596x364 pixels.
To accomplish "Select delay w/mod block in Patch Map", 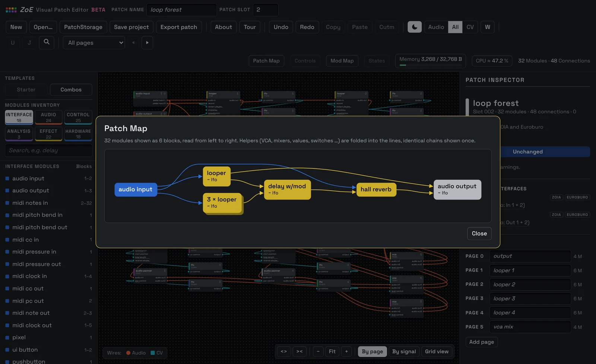I will (x=287, y=189).
